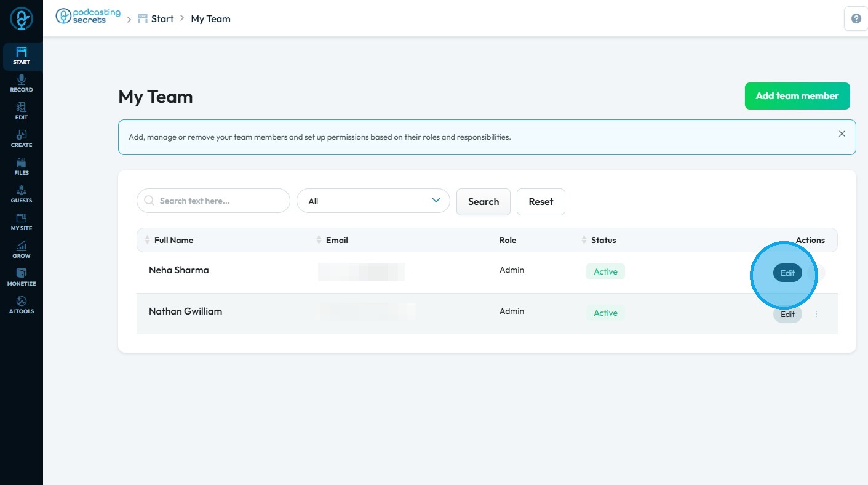Open the Monetize section

(21, 277)
